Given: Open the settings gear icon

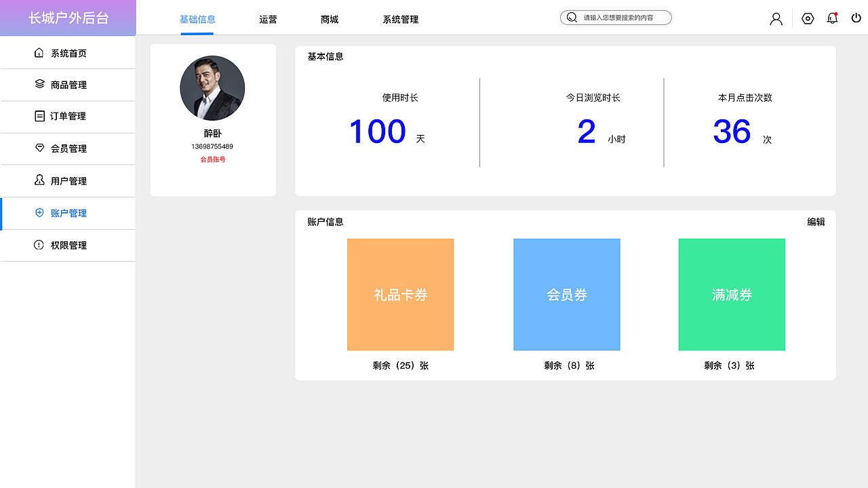Looking at the screenshot, I should (x=807, y=18).
